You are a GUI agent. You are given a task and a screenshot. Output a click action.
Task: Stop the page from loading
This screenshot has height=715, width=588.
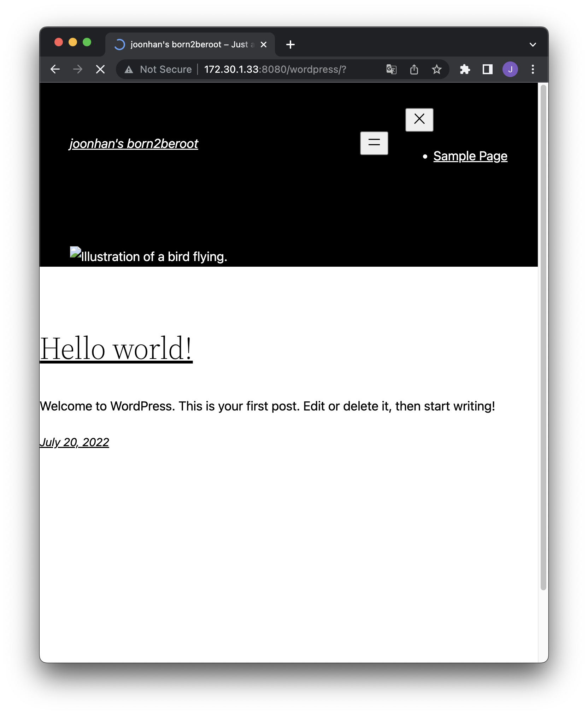[100, 69]
